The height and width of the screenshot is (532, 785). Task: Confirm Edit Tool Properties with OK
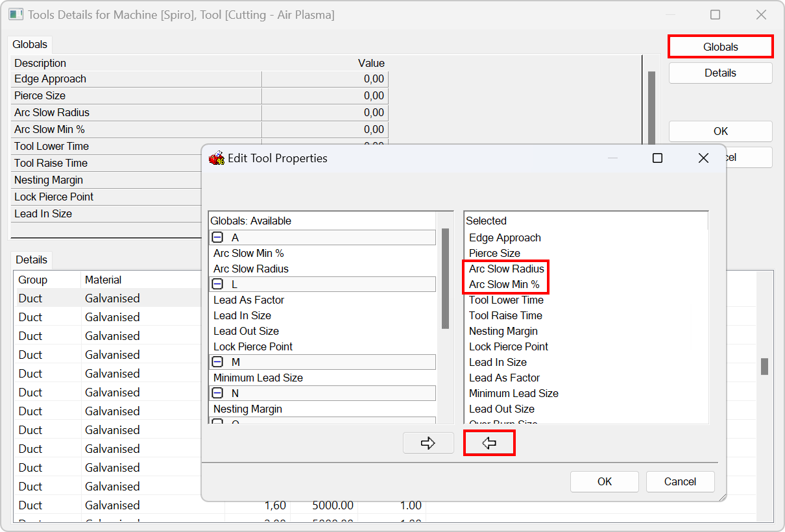tap(604, 481)
